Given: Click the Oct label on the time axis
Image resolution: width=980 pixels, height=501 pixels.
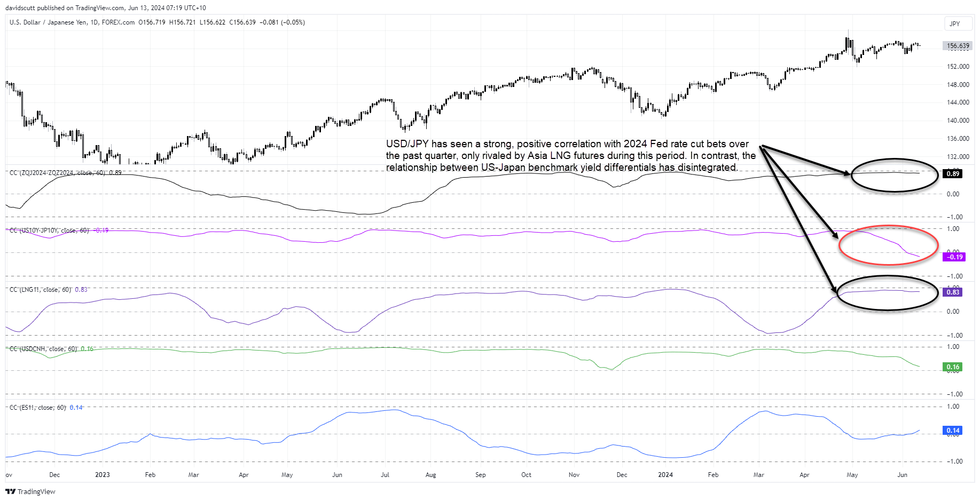Looking at the screenshot, I should [x=527, y=475].
